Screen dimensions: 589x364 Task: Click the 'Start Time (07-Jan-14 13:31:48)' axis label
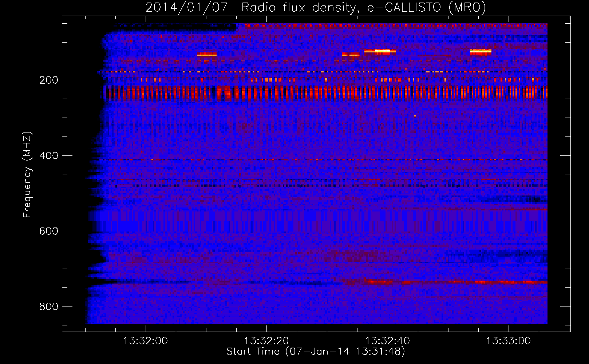[316, 352]
